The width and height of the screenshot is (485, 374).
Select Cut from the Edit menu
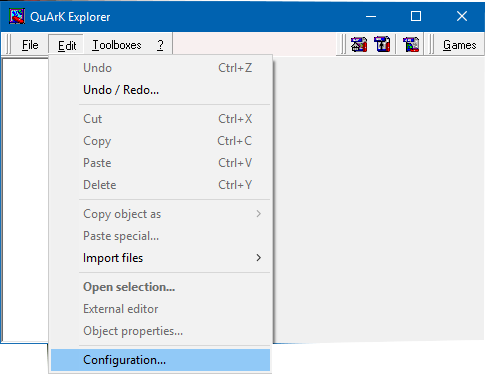click(161, 119)
